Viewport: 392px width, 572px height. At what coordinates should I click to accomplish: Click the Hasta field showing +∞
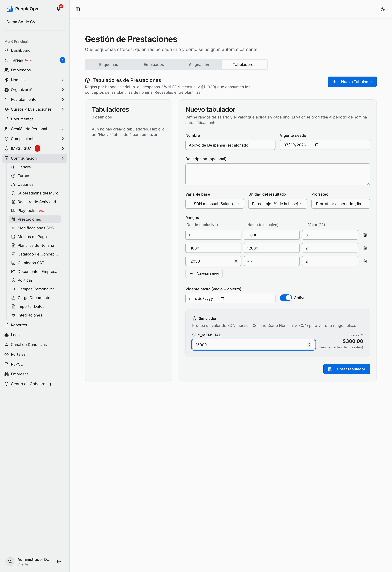[272, 261]
